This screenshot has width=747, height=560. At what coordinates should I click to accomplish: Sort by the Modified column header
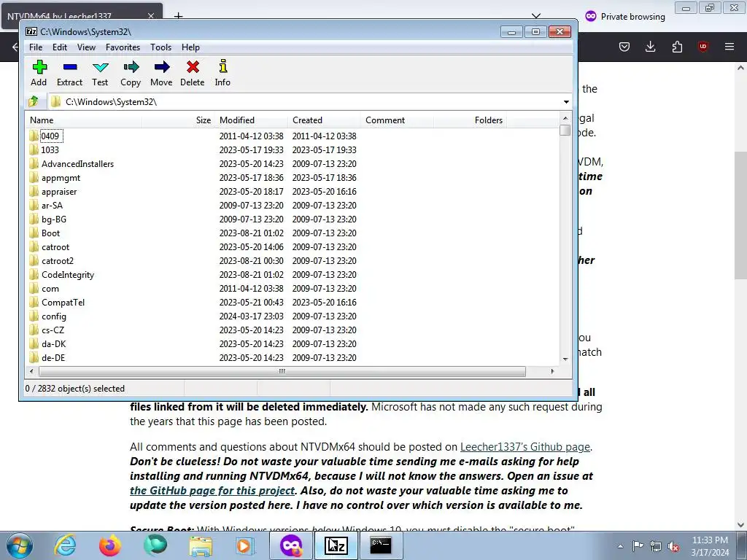pos(251,120)
